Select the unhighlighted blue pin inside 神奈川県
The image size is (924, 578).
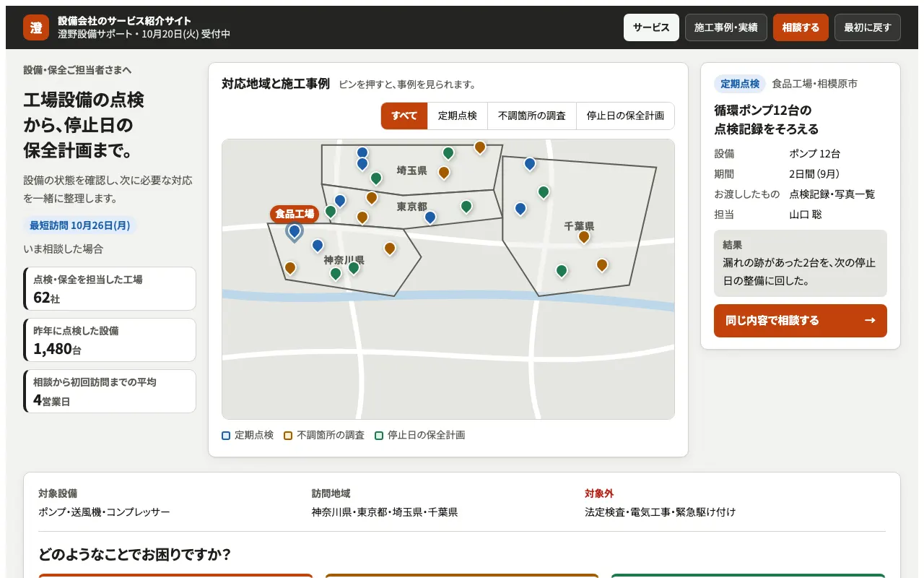pos(318,246)
